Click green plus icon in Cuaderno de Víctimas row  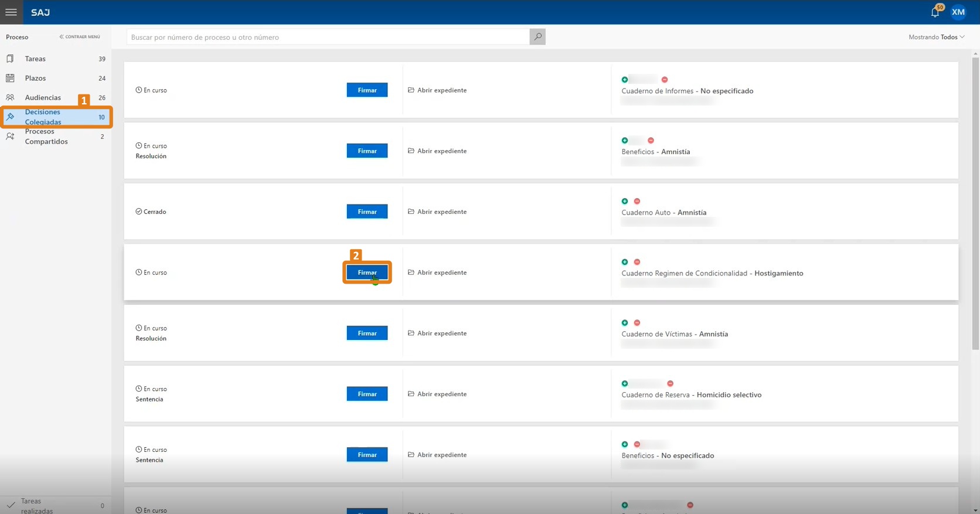pyautogui.click(x=625, y=323)
